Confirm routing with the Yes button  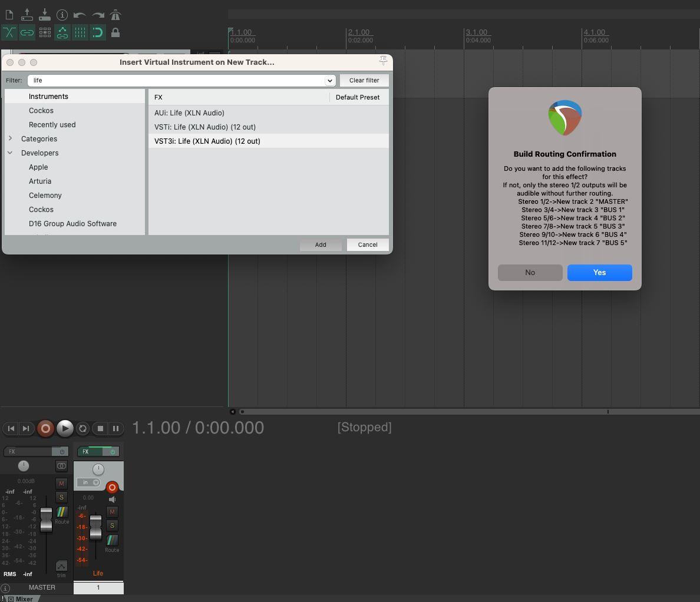coord(599,272)
